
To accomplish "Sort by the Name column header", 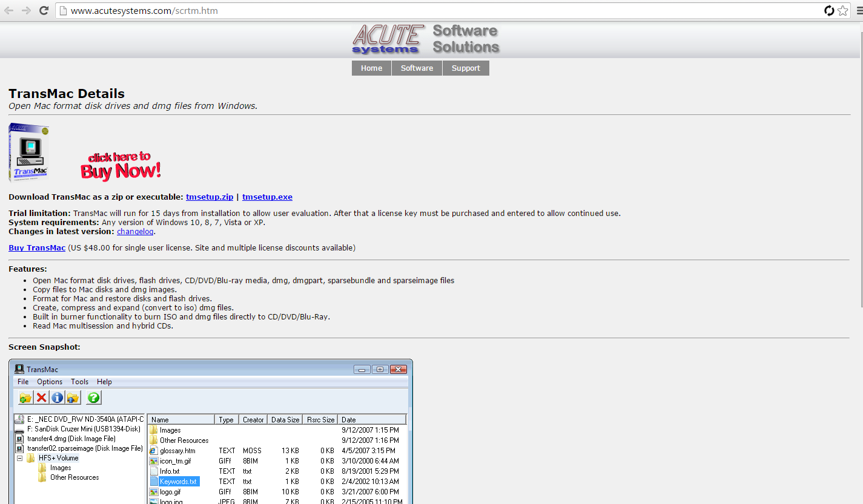I will point(182,419).
